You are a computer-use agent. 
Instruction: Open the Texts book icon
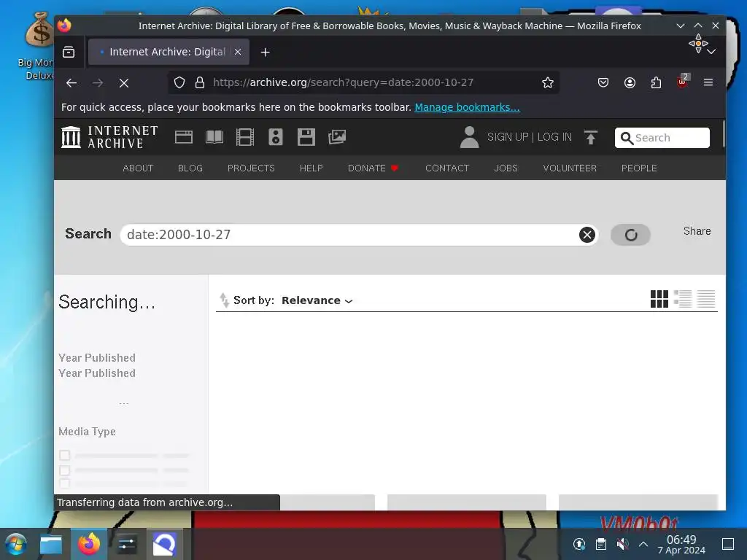click(x=214, y=137)
